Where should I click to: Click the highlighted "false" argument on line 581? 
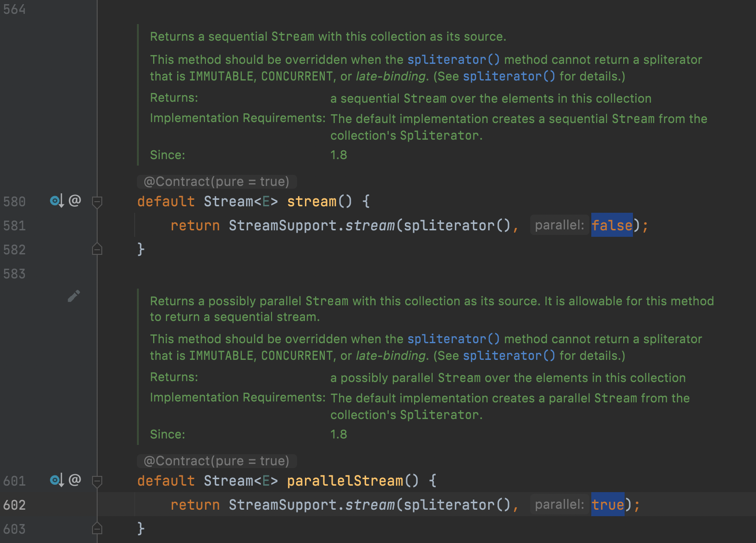[612, 225]
